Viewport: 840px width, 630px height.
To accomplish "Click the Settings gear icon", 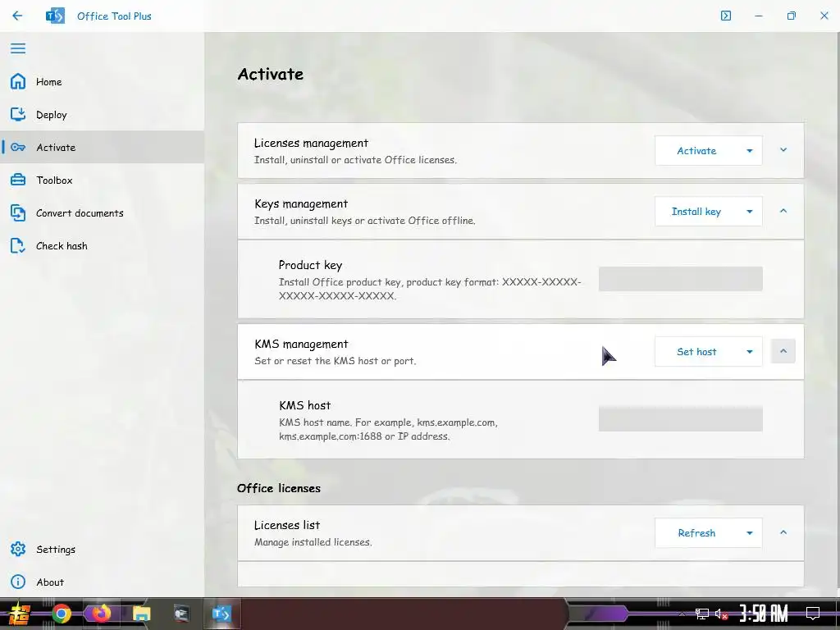I will (18, 549).
